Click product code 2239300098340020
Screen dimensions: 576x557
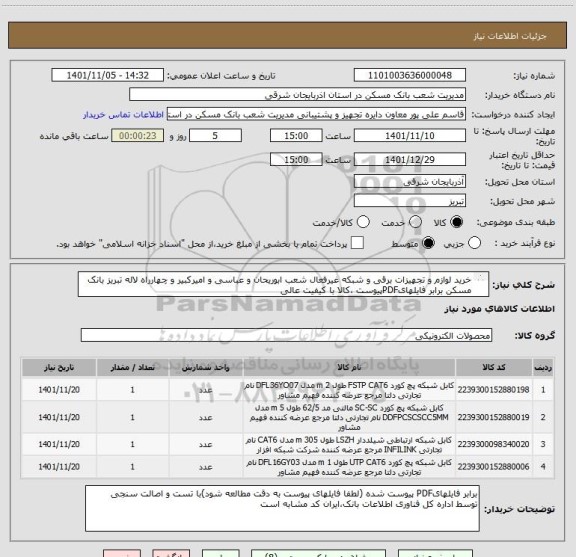tap(493, 444)
